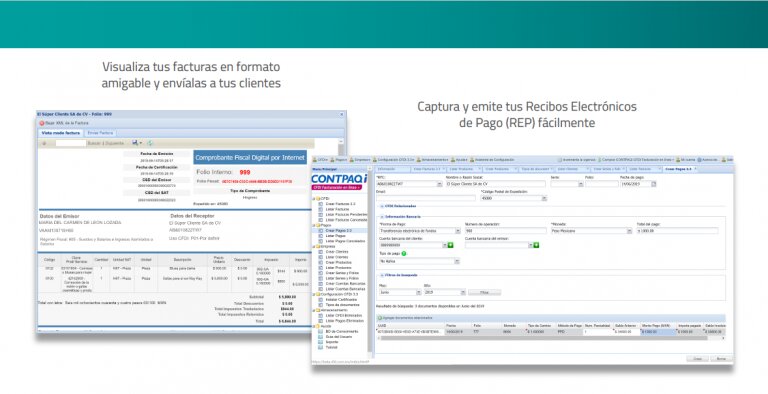The image size is (768, 394).
Task: Add a client bank account with green plus
Action: point(451,245)
